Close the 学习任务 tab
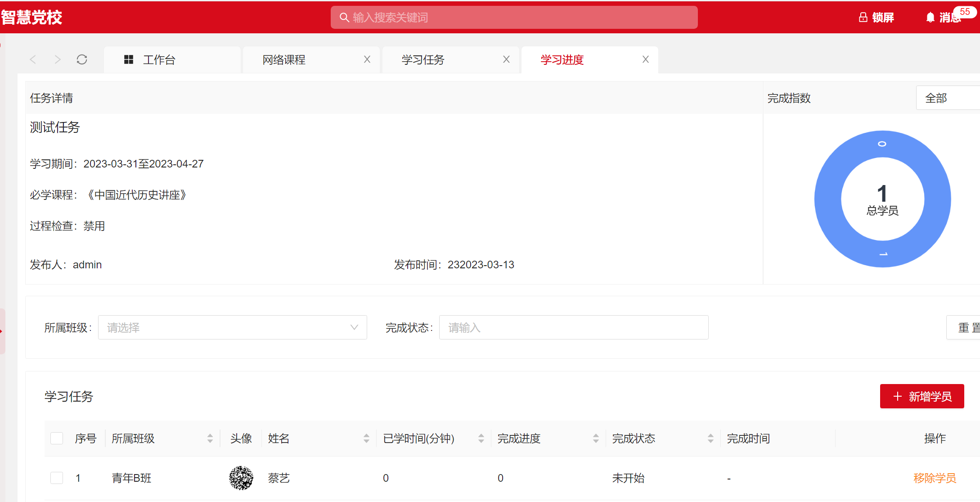Screen dimensions: 980x502 click(x=506, y=59)
